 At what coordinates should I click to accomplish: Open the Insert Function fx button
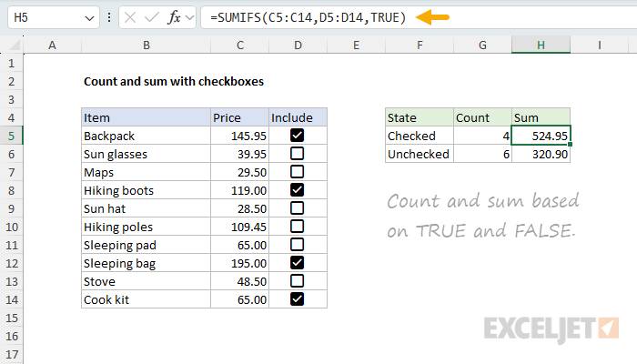[x=174, y=17]
